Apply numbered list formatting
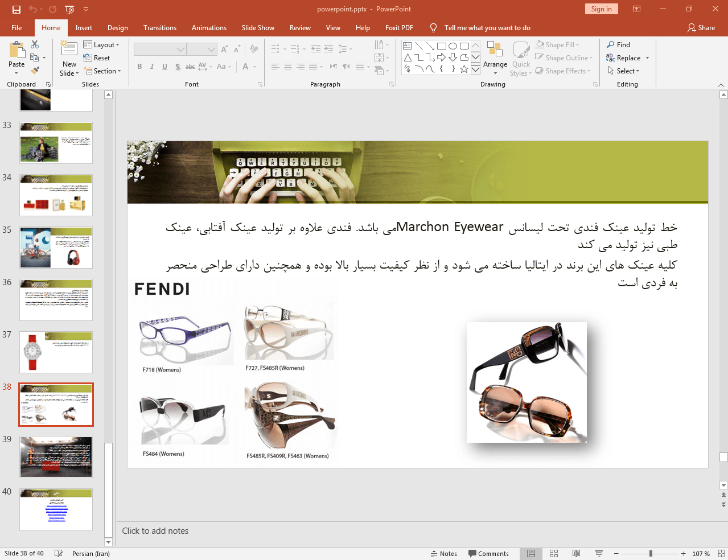Screen dimensions: 728x560 [x=295, y=49]
